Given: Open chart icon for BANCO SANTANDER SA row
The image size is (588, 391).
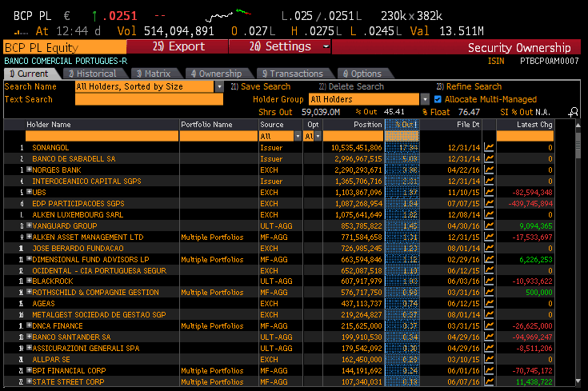Looking at the screenshot, I should pos(489,337).
